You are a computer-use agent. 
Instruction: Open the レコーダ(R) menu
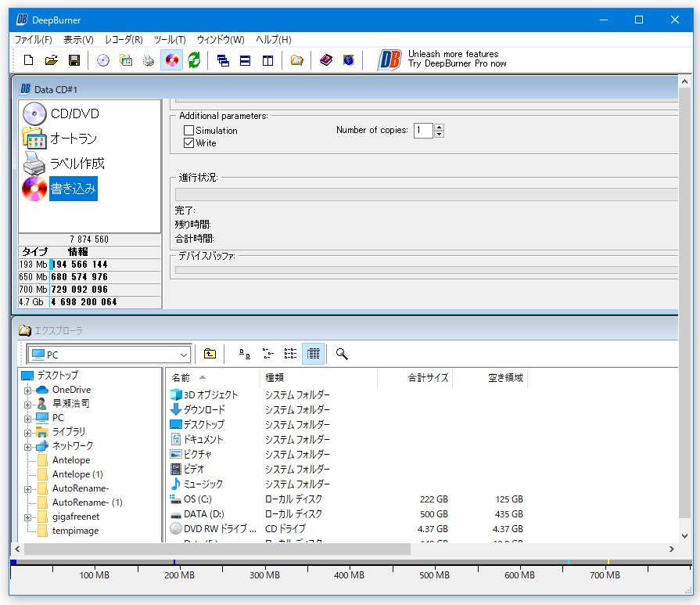[124, 40]
